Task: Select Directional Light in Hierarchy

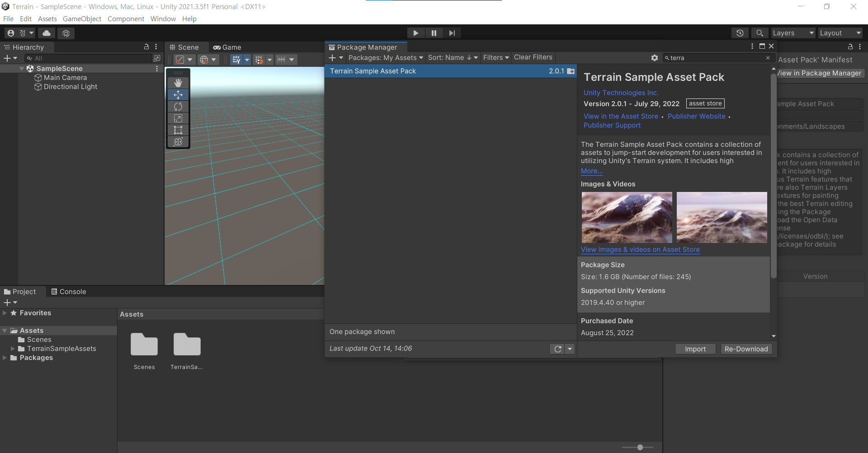Action: coord(70,87)
